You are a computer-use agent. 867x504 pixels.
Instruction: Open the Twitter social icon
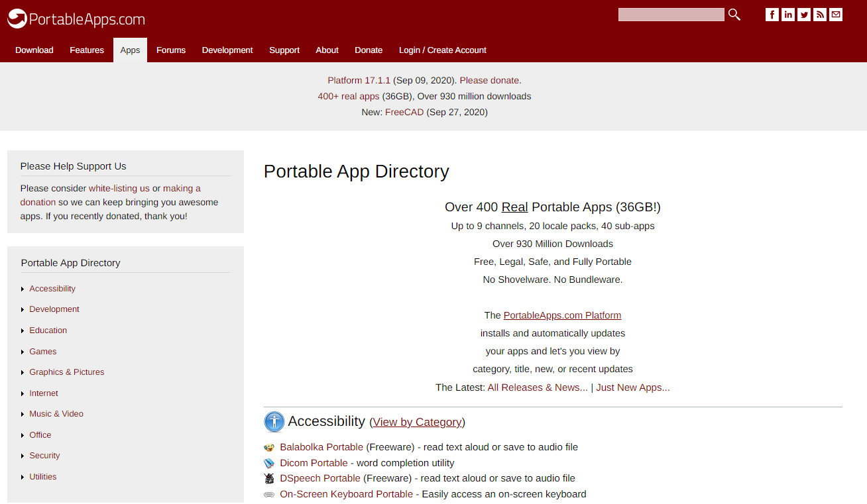coord(804,15)
